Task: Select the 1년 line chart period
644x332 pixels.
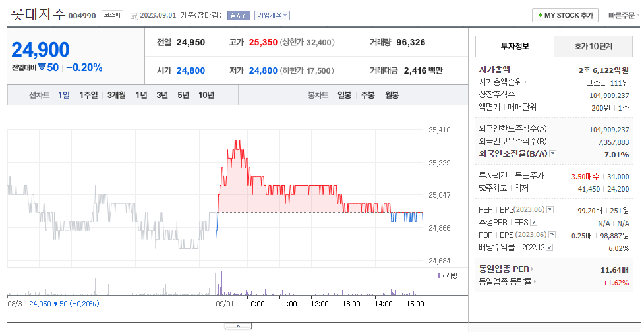Action: [x=141, y=96]
